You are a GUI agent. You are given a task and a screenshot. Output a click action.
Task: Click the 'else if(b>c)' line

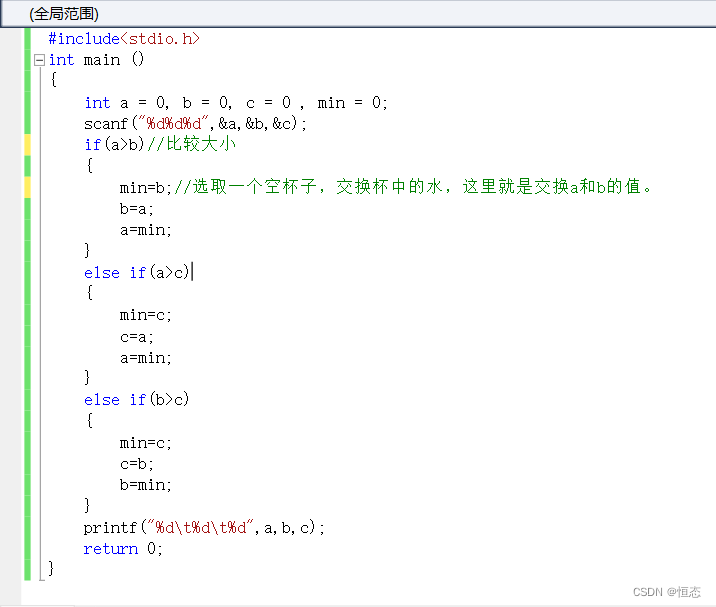click(x=137, y=400)
